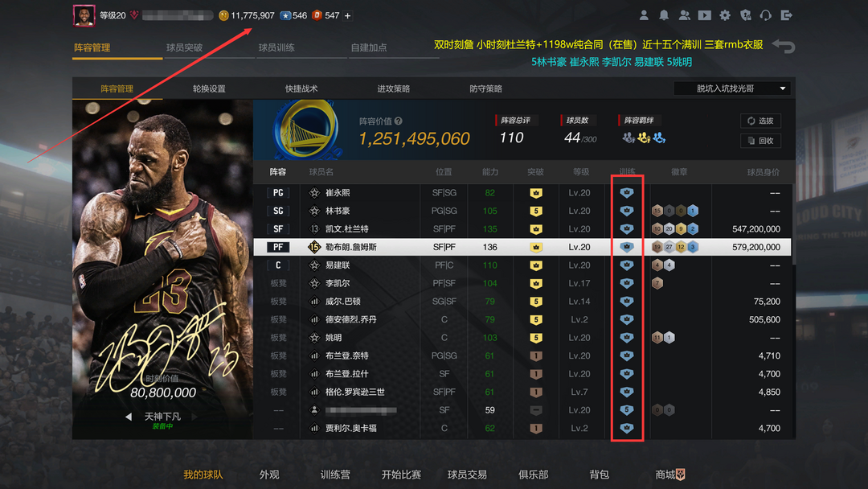This screenshot has height=489, width=868.
Task: Click training badge icon in 崔永熙 row
Action: click(627, 193)
